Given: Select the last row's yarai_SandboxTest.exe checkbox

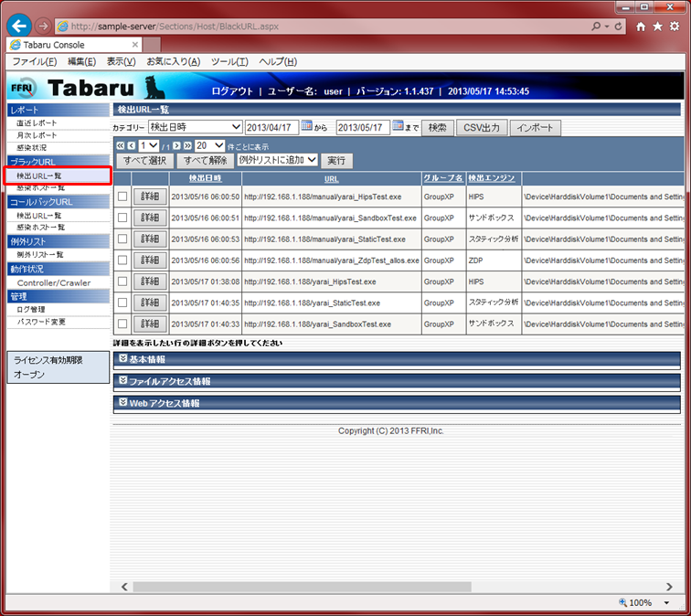Looking at the screenshot, I should [122, 324].
